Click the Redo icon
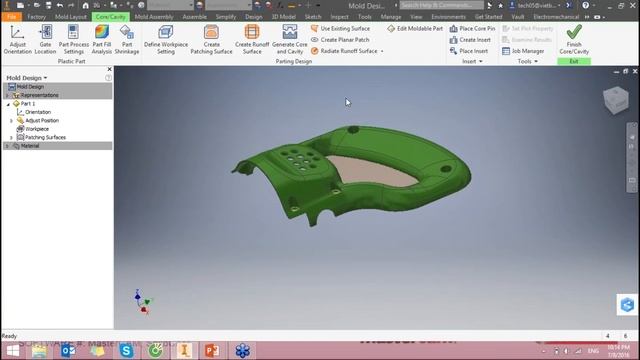The image size is (640, 360). tap(71, 5)
